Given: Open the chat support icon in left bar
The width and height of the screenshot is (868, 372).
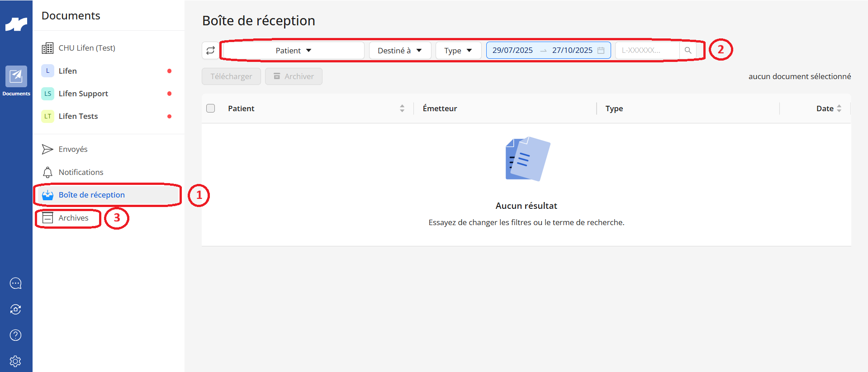Looking at the screenshot, I should 16,283.
